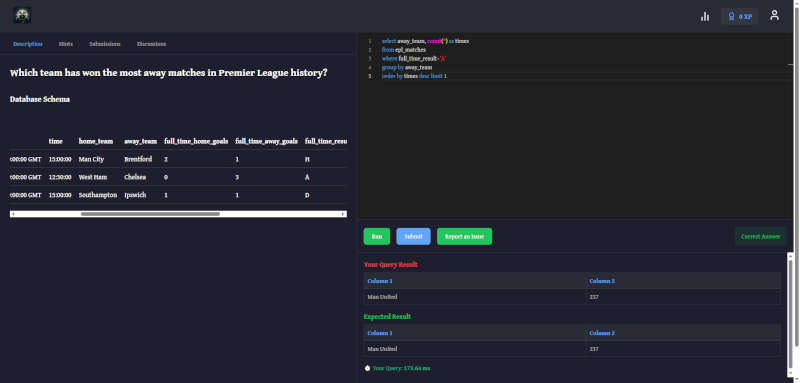Open the Submissions tab

[x=105, y=44]
